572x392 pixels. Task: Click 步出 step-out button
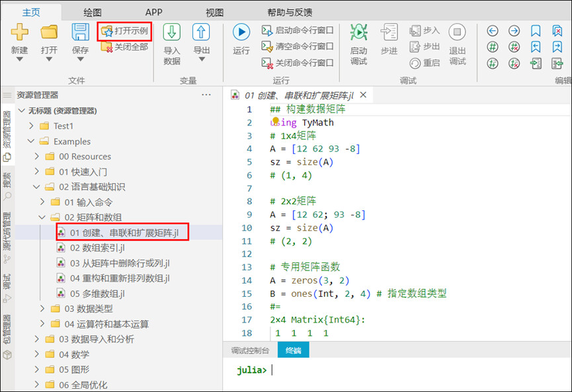click(x=425, y=47)
